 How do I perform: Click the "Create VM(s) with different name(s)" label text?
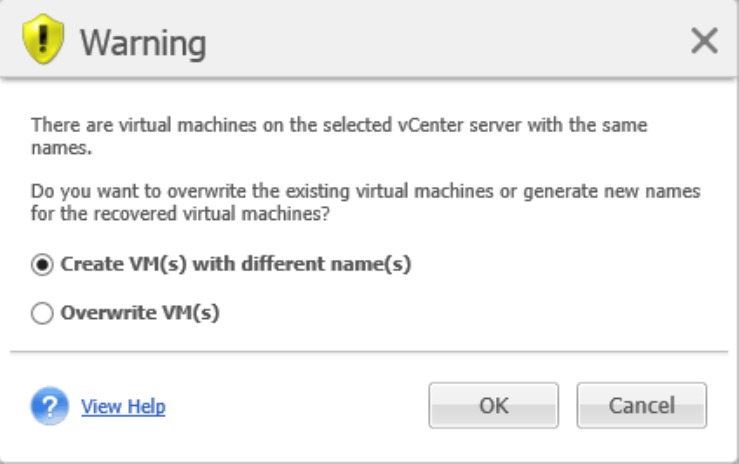click(x=236, y=265)
